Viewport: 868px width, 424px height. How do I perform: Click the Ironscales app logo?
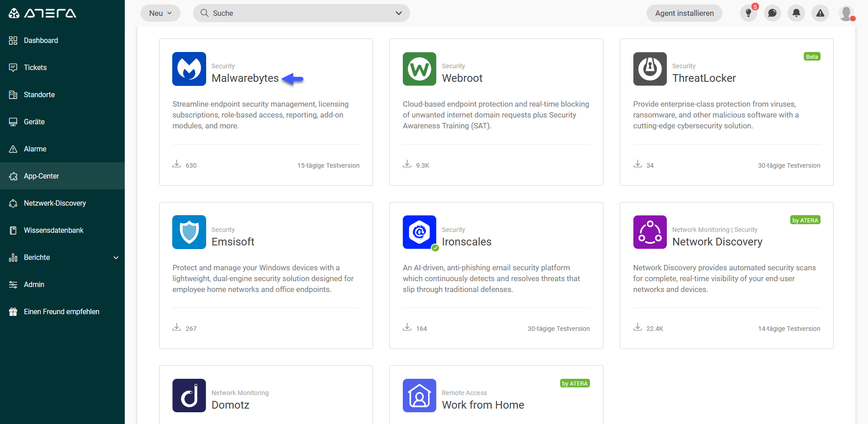pos(420,232)
